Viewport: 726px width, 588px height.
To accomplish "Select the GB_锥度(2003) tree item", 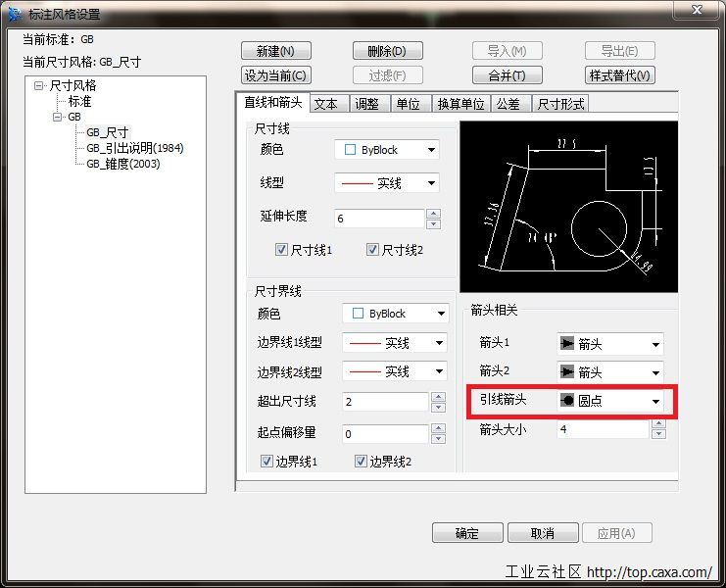I will 123,164.
